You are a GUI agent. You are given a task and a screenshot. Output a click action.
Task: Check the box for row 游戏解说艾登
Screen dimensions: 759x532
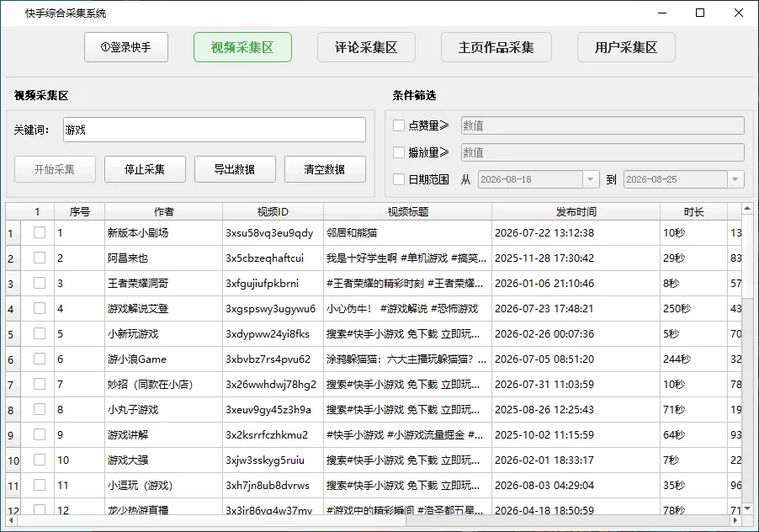pos(40,308)
